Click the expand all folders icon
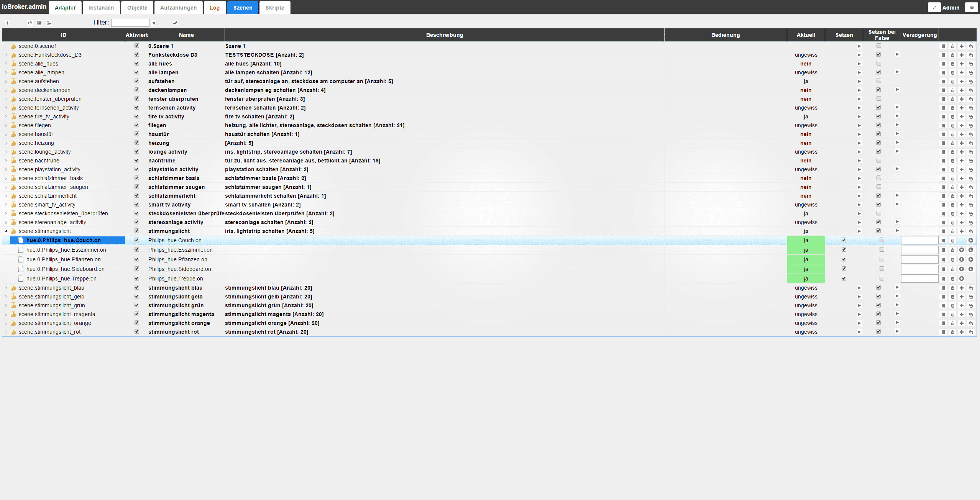 (x=49, y=23)
